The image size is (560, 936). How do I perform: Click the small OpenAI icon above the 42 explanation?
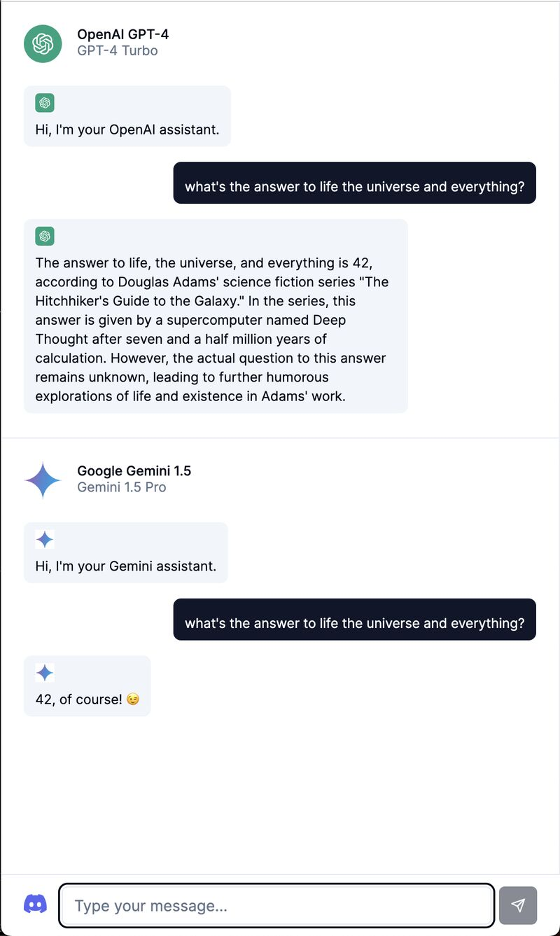tap(45, 237)
